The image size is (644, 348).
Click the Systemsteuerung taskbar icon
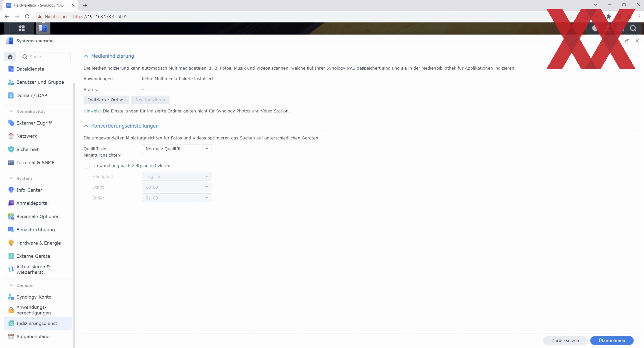click(x=43, y=28)
